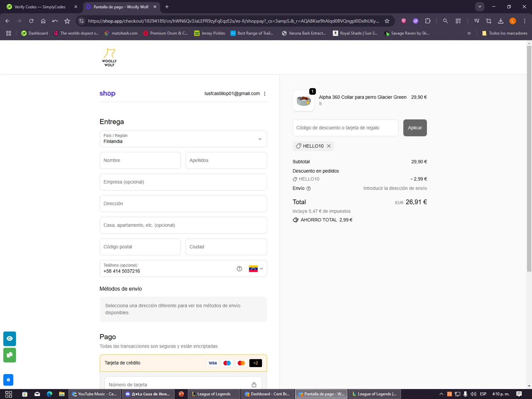The image size is (532, 399).
Task: Open a new browser tab
Action: click(x=167, y=7)
